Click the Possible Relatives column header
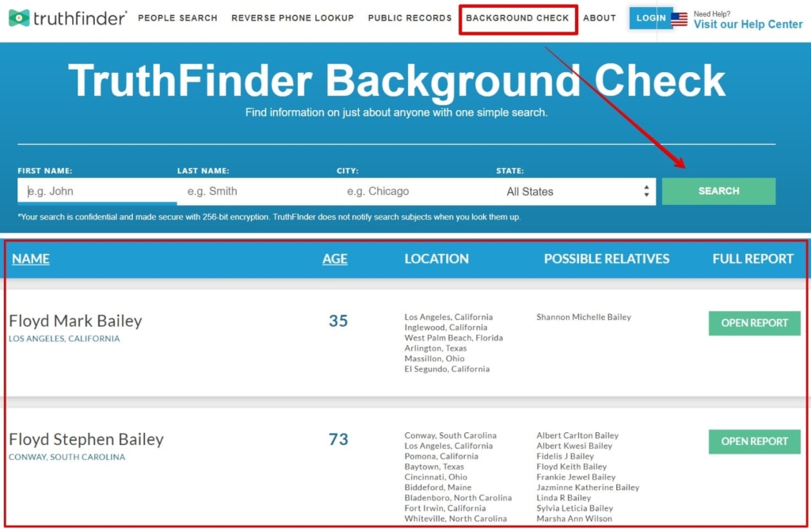 (x=606, y=259)
